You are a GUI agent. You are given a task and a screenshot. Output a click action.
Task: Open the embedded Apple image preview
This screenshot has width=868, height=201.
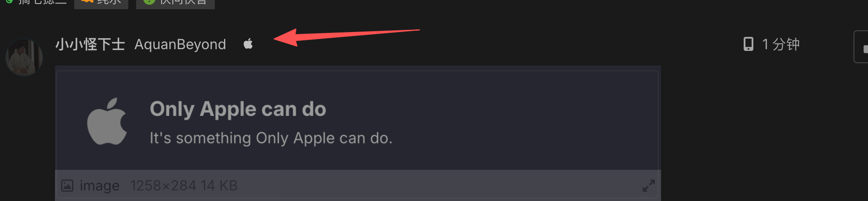[358, 121]
